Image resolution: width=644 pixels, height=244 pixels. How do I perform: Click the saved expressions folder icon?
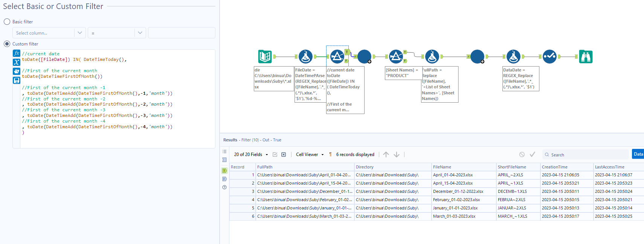pyautogui.click(x=17, y=71)
